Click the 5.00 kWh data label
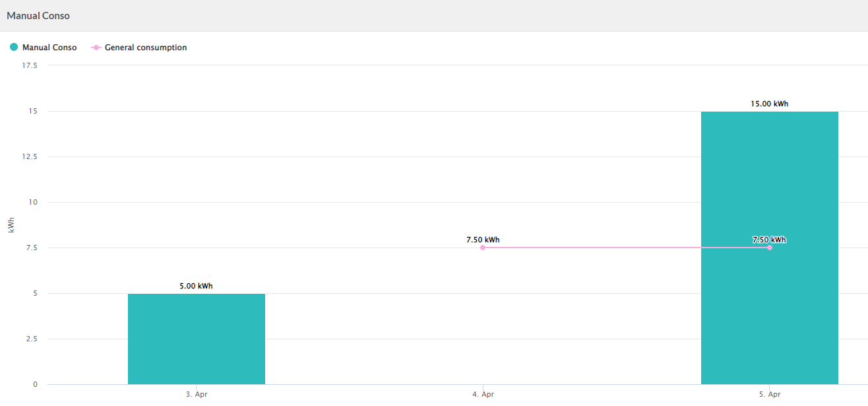This screenshot has width=868, height=406. [x=197, y=286]
